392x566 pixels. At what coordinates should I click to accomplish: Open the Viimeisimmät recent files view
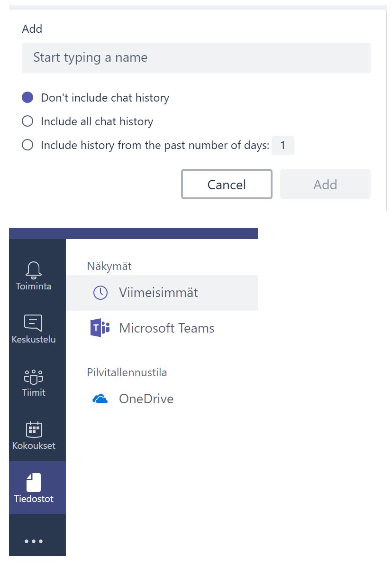point(158,293)
